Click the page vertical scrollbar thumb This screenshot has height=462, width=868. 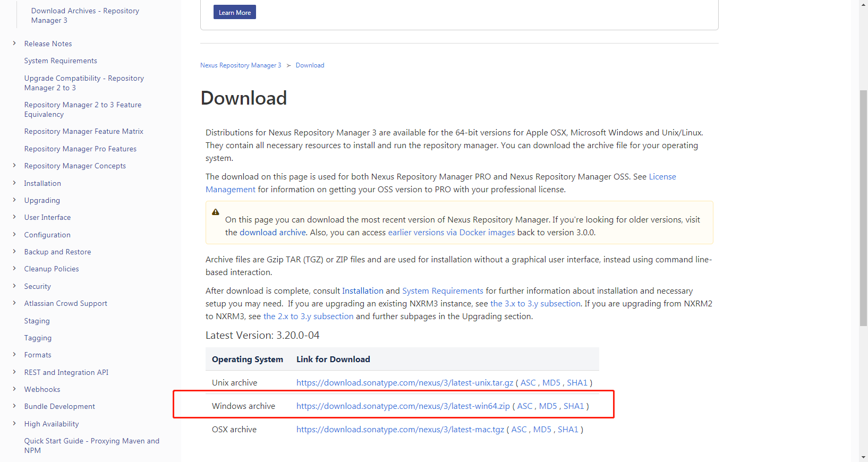863,208
